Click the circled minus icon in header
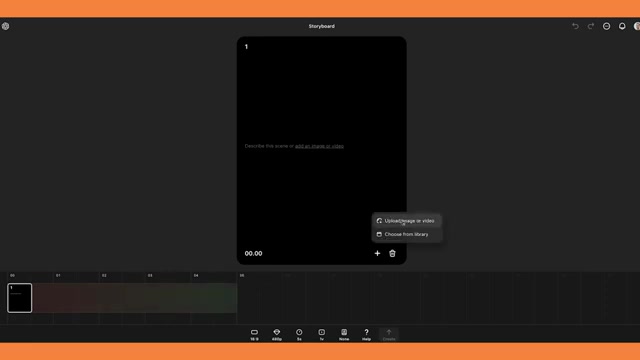The height and width of the screenshot is (360, 640). pos(607,26)
